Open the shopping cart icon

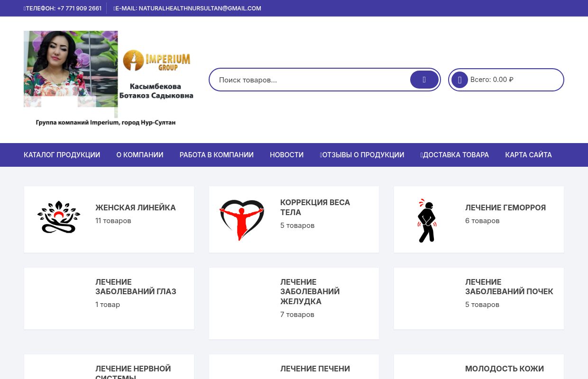459,80
